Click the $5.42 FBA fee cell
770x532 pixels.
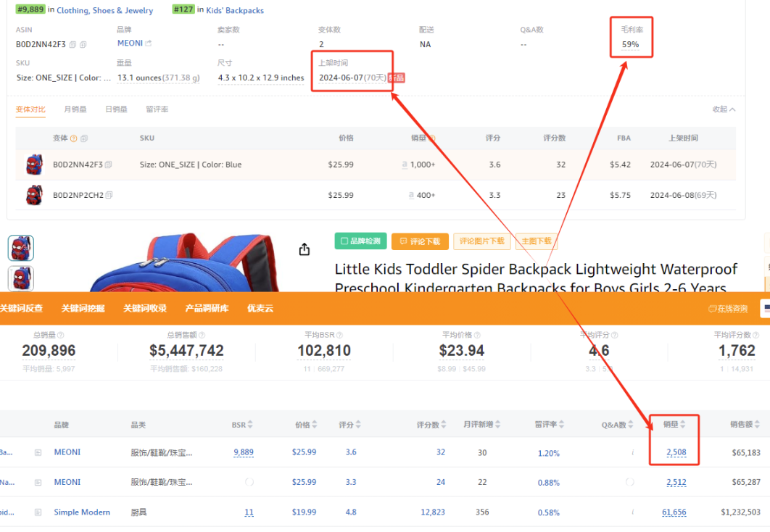(620, 165)
